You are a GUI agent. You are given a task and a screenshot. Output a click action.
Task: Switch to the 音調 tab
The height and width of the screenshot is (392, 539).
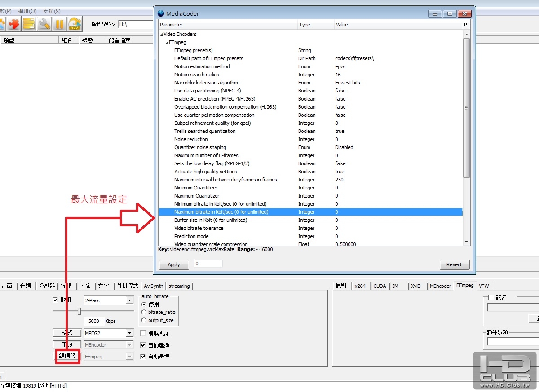(26, 286)
